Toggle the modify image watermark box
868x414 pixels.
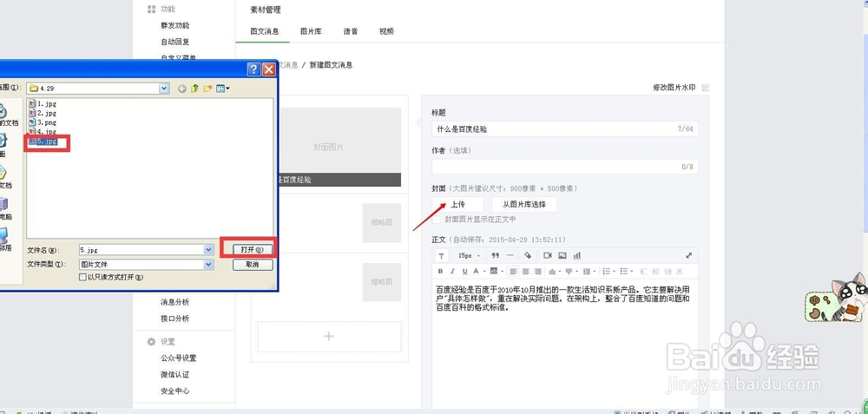[x=705, y=88]
